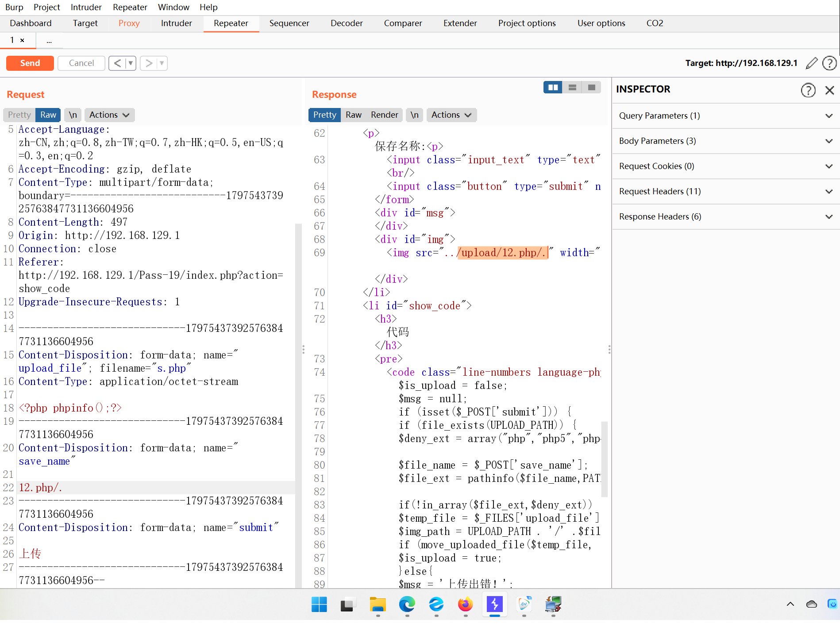Open the Window menu

[x=173, y=7]
